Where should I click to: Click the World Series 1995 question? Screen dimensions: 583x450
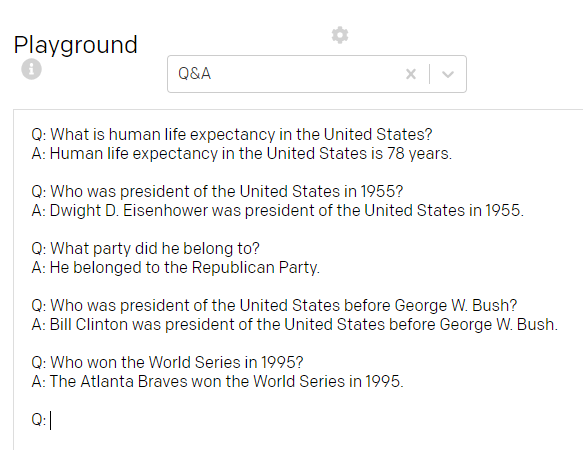tap(167, 362)
